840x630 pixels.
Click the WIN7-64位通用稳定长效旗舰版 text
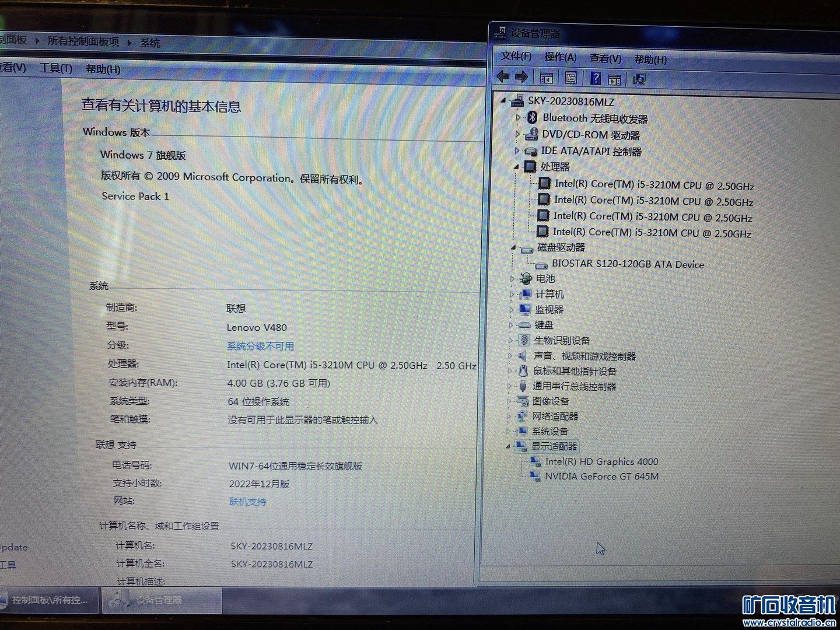[295, 466]
